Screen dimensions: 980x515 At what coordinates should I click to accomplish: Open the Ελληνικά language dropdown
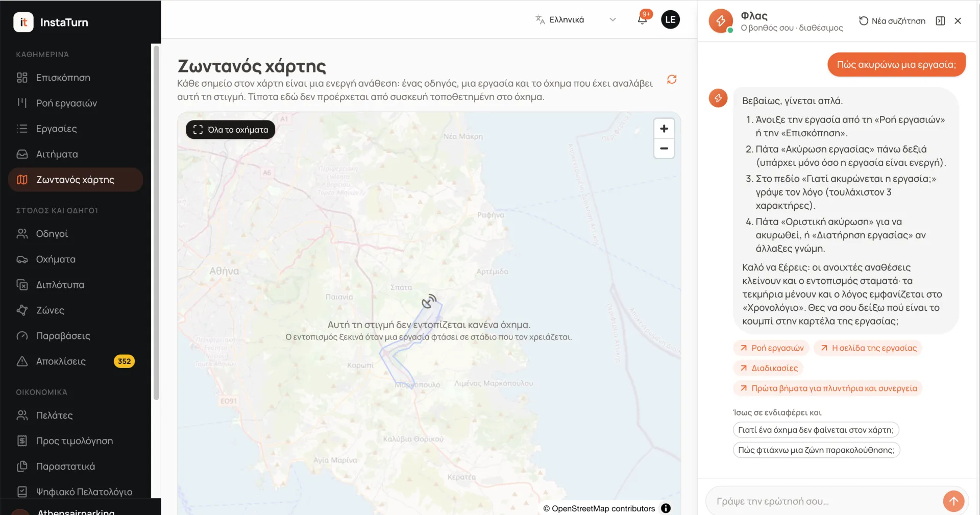(576, 20)
